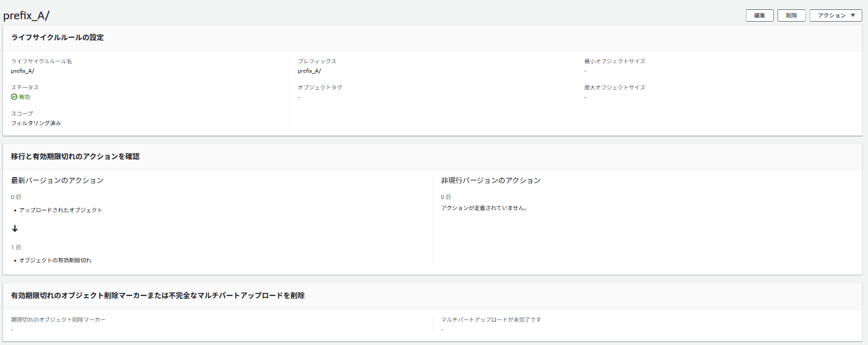The width and height of the screenshot is (868, 345).
Task: Click 0日 under 最新バージョンのアクション
Action: point(16,197)
